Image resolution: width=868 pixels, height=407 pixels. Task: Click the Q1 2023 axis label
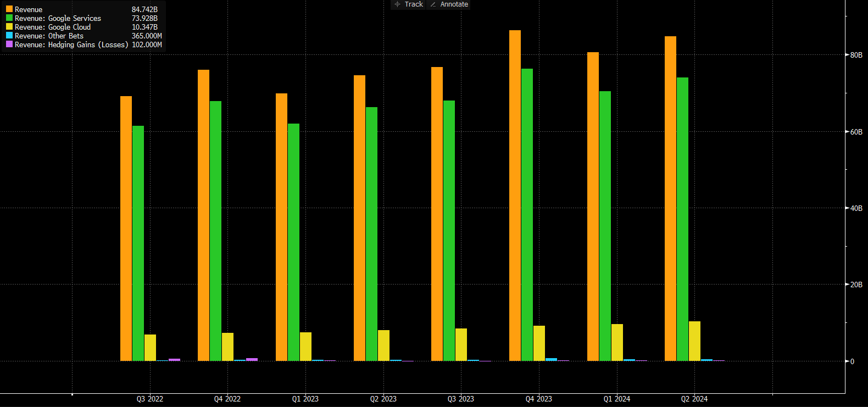point(305,399)
